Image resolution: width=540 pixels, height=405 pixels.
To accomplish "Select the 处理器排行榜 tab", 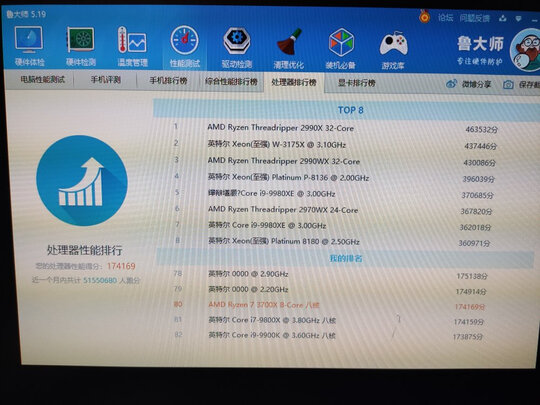I will point(294,82).
